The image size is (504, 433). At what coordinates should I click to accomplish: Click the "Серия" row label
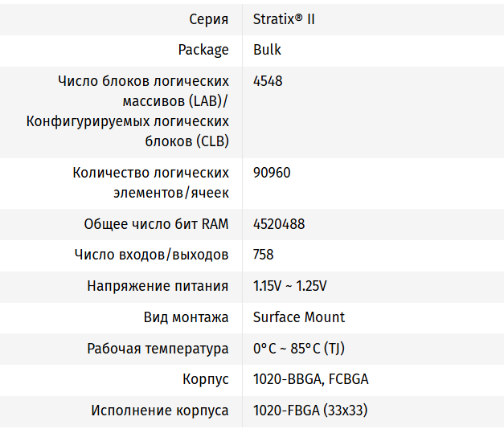(208, 18)
